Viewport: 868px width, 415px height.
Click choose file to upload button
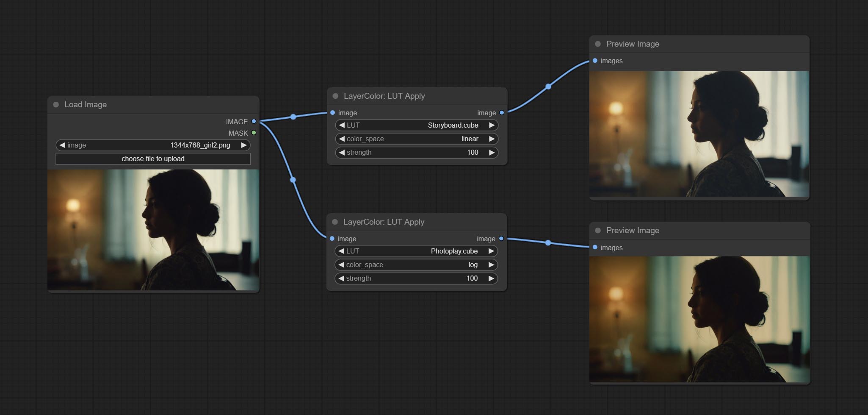[x=153, y=159]
